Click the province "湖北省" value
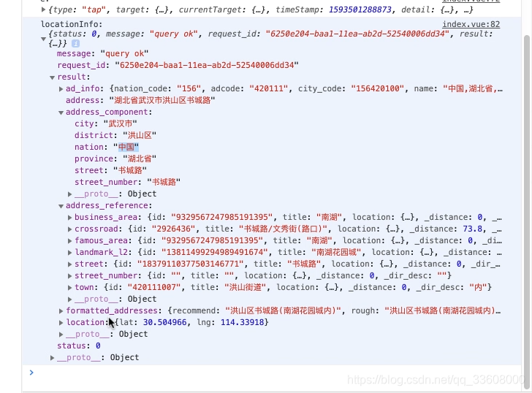Screen dimensions: 532x393 click(x=140, y=159)
